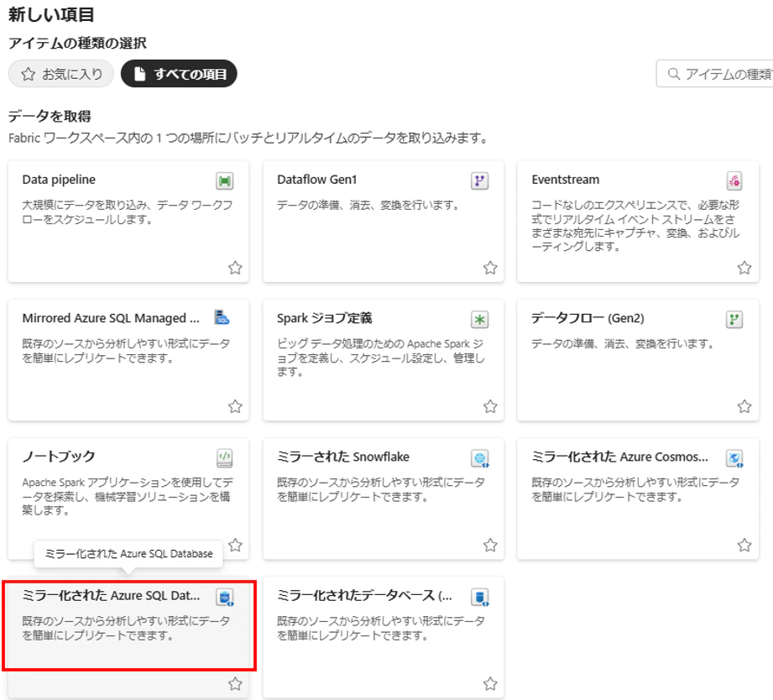Click Spark description ビッグ データ処理のための
The image size is (773, 700).
point(380,358)
